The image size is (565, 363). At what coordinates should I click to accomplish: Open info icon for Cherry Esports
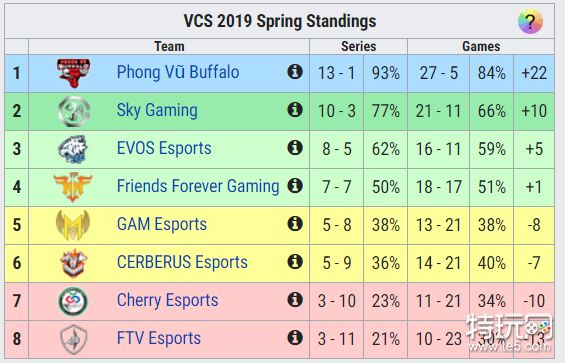coord(295,300)
